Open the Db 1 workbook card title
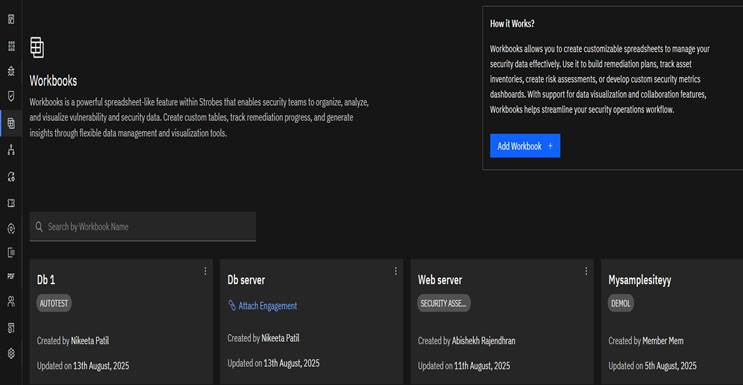743x385 pixels. (x=46, y=280)
